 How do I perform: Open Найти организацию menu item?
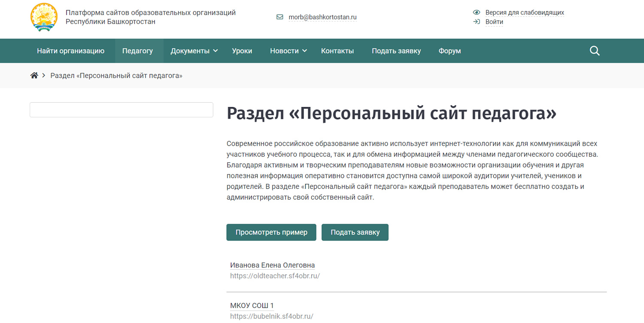point(70,51)
